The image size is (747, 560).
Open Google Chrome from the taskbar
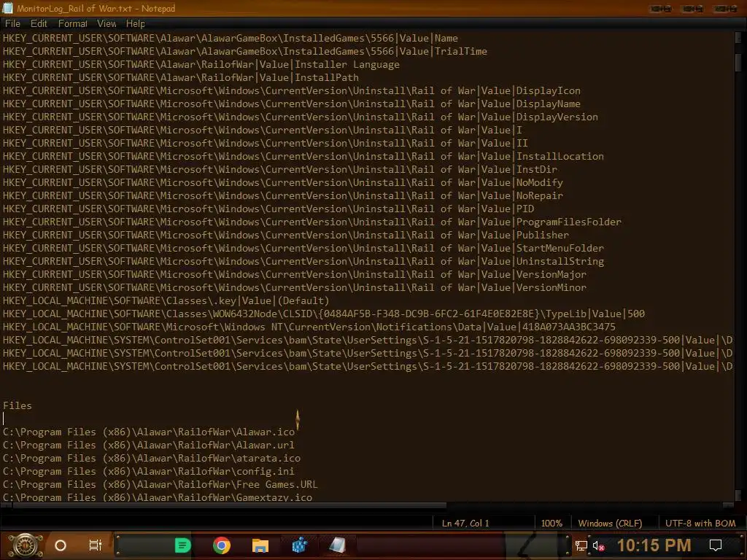click(222, 545)
